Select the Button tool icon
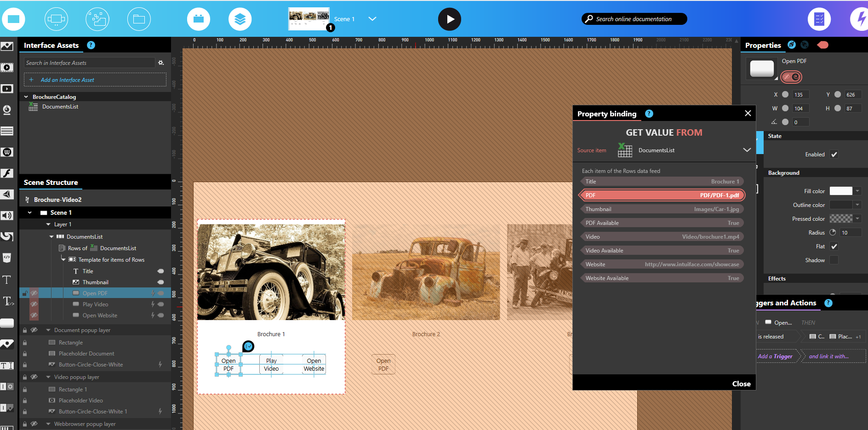The width and height of the screenshot is (868, 430). [7, 323]
